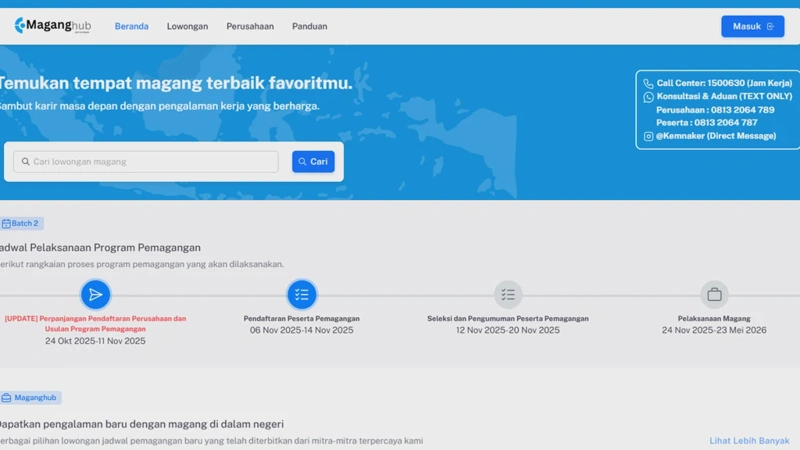Image resolution: width=800 pixels, height=450 pixels.
Task: Click the Pelaksanaan Magang label
Action: (714, 318)
